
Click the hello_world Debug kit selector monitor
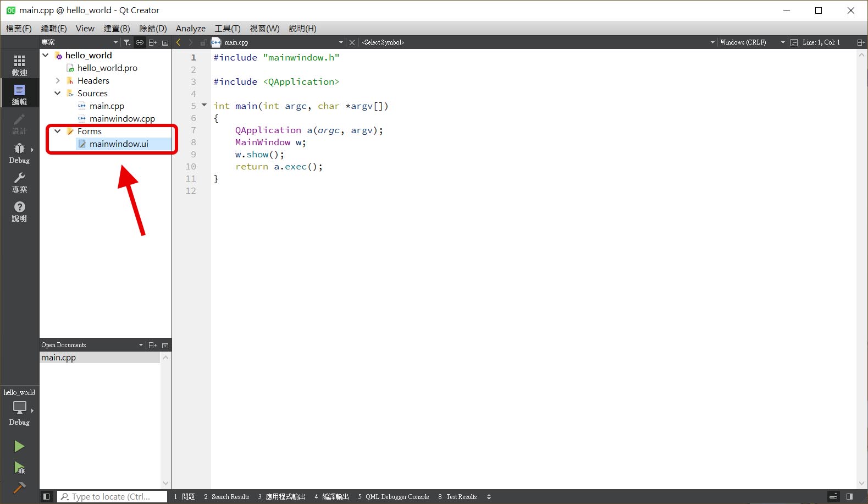(x=19, y=408)
